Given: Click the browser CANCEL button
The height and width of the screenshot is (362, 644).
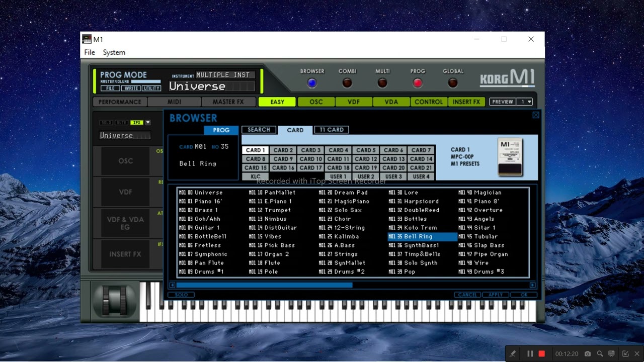Looking at the screenshot, I should click(x=467, y=295).
